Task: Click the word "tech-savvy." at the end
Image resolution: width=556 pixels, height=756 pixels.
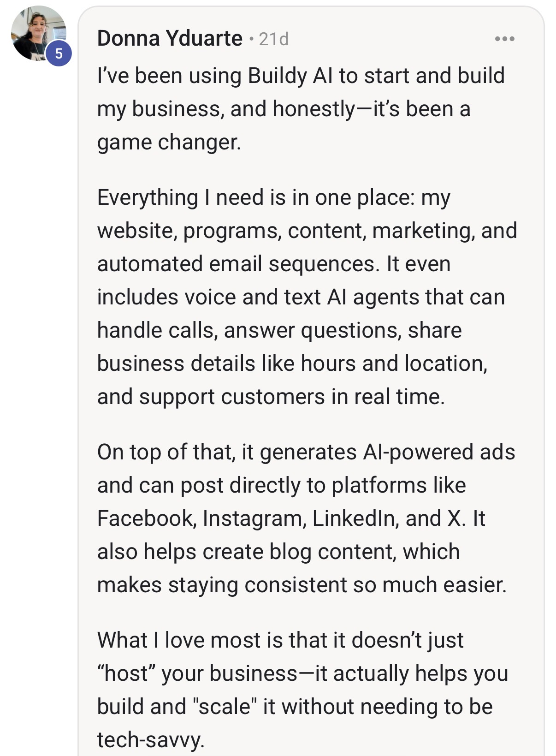Action: point(150,740)
